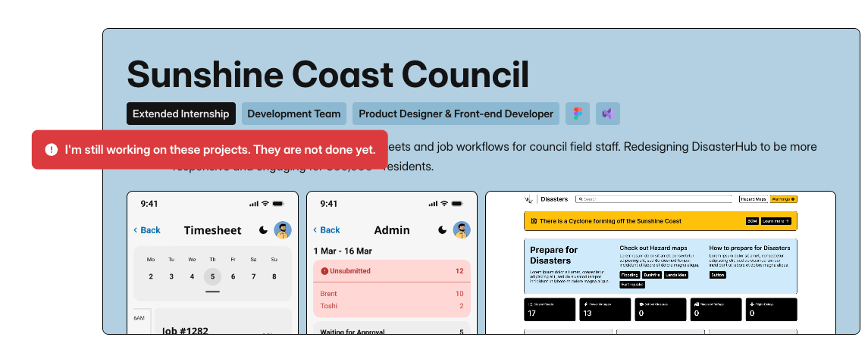Click Learn more in the cyclone banner
This screenshot has height=340, width=868.
pyautogui.click(x=776, y=221)
